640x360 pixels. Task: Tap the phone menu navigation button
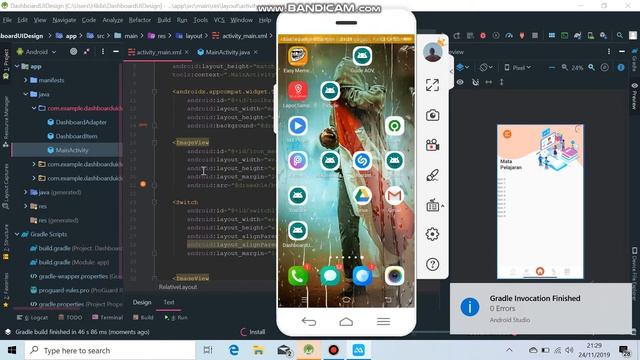tap(383, 322)
